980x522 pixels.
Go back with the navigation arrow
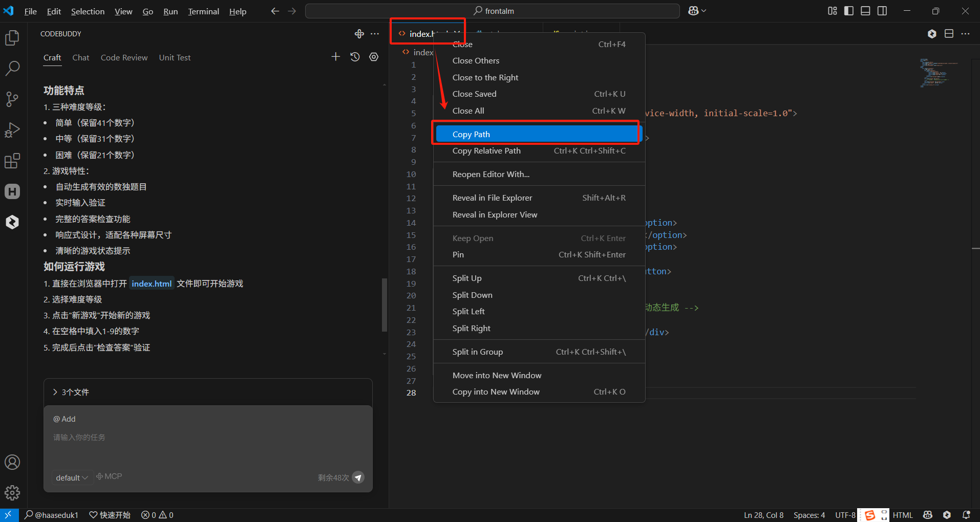[x=275, y=11]
